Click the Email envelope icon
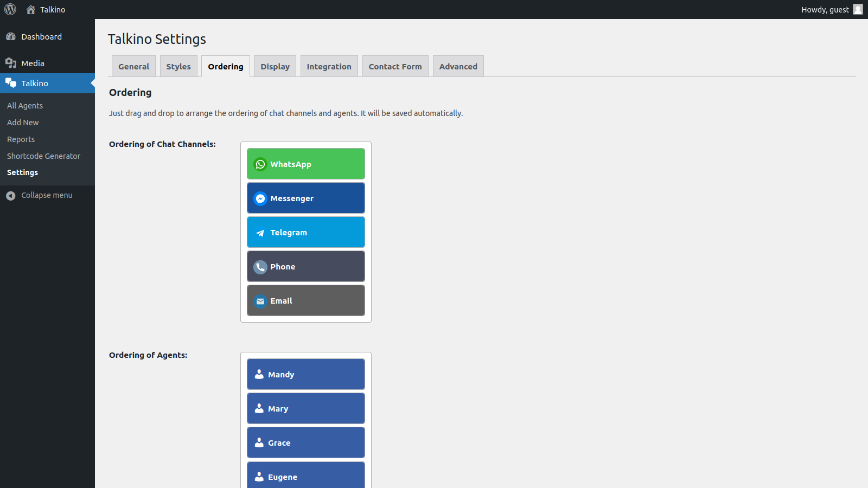Screen dimensions: 868x488 pyautogui.click(x=260, y=300)
